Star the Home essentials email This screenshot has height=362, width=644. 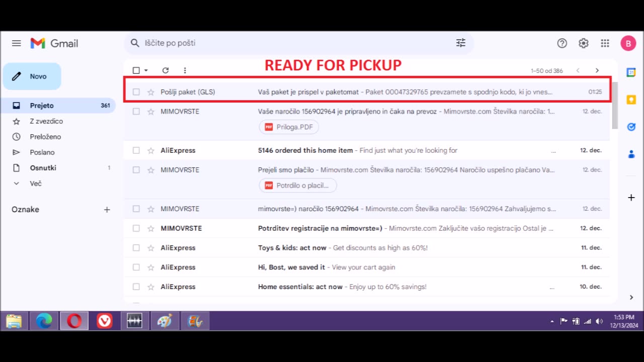tap(150, 287)
